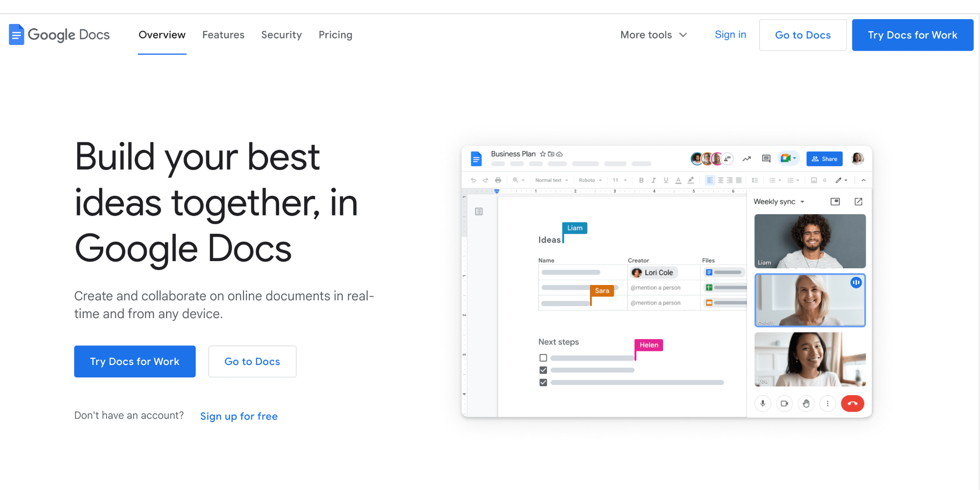Apply italic with the I icon
Image resolution: width=980 pixels, height=490 pixels.
tap(654, 180)
